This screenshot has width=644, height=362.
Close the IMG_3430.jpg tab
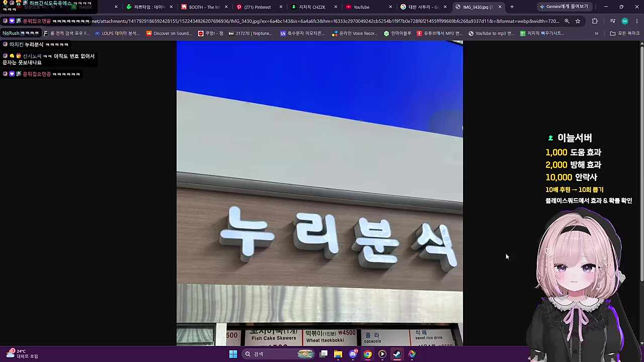(500, 7)
